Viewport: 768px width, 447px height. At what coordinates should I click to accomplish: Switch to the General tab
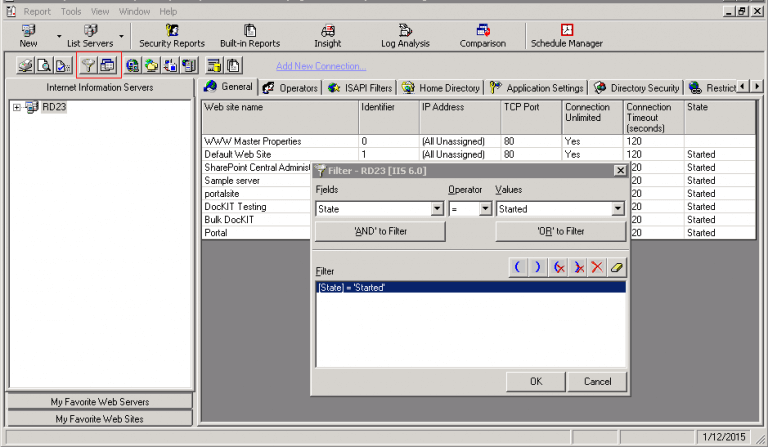click(229, 87)
